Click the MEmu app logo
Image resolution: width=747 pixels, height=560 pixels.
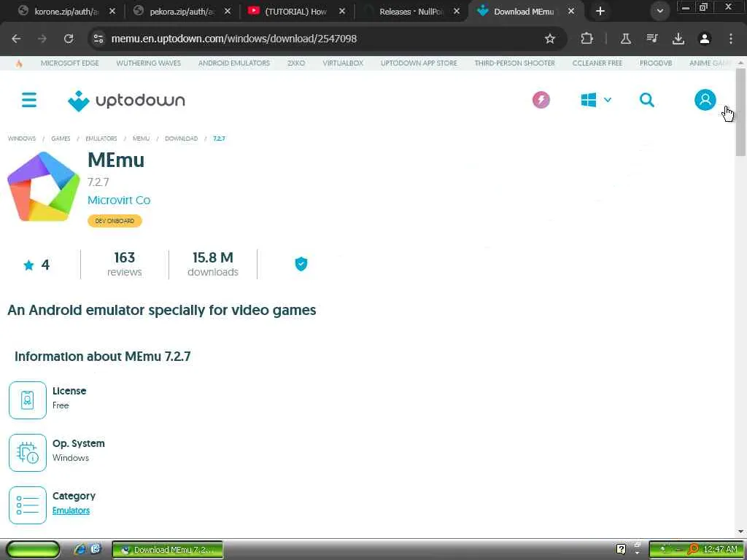[43, 187]
